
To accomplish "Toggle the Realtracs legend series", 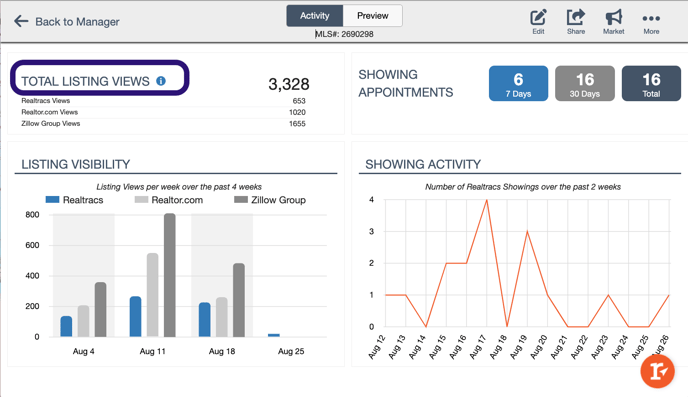I will (x=75, y=200).
